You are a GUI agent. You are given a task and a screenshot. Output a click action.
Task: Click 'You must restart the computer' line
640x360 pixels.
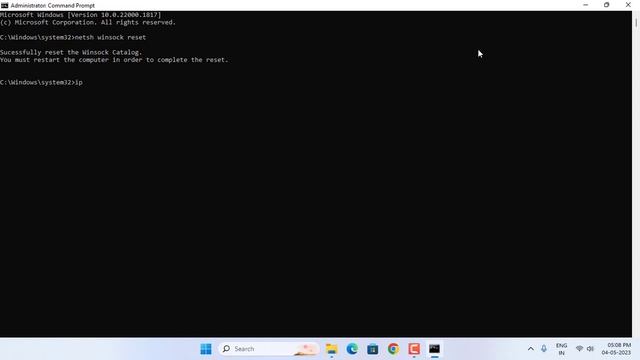(114, 60)
